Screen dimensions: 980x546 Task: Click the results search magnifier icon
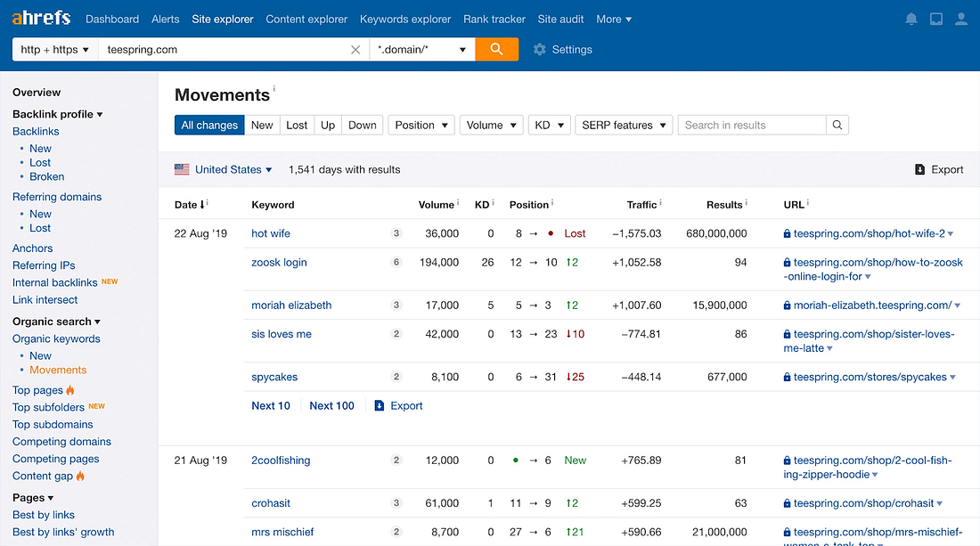pyautogui.click(x=837, y=126)
